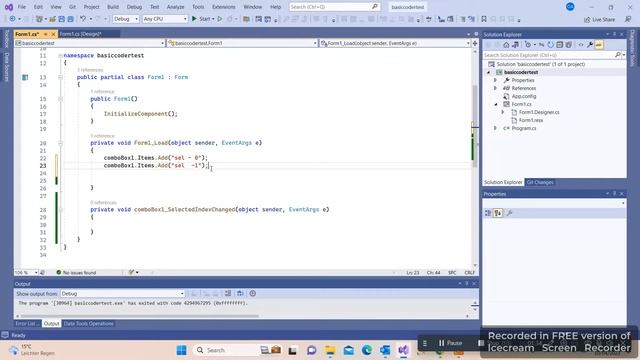Image resolution: width=640 pixels, height=360 pixels.
Task: Open the Windows Start button on the taskbar
Action: point(182,350)
